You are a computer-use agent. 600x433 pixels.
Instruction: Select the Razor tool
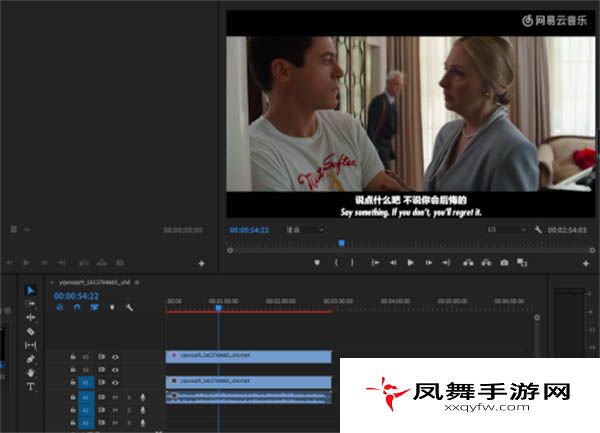tap(31, 331)
